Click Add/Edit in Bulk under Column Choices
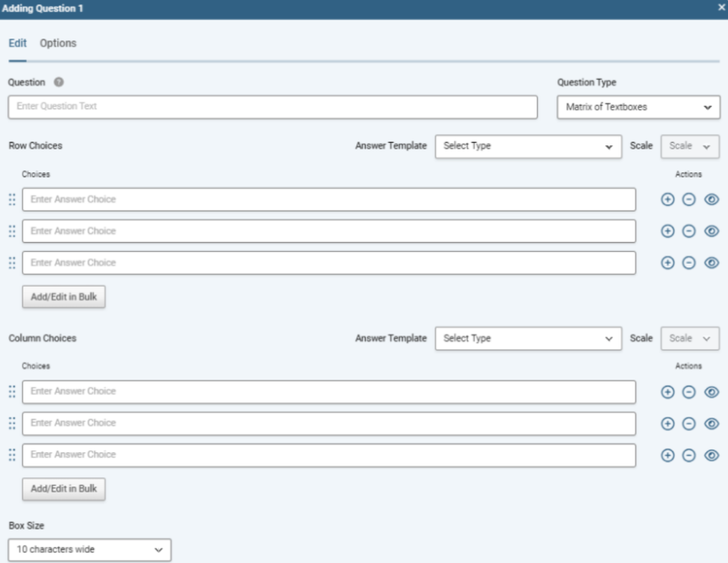This screenshot has height=563, width=728. tap(64, 489)
